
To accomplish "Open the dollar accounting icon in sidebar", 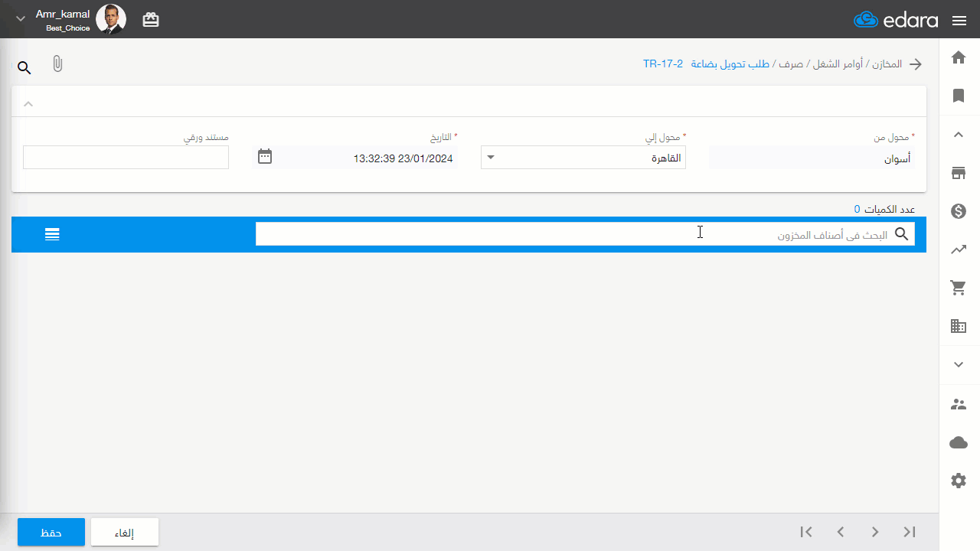I will click(959, 211).
